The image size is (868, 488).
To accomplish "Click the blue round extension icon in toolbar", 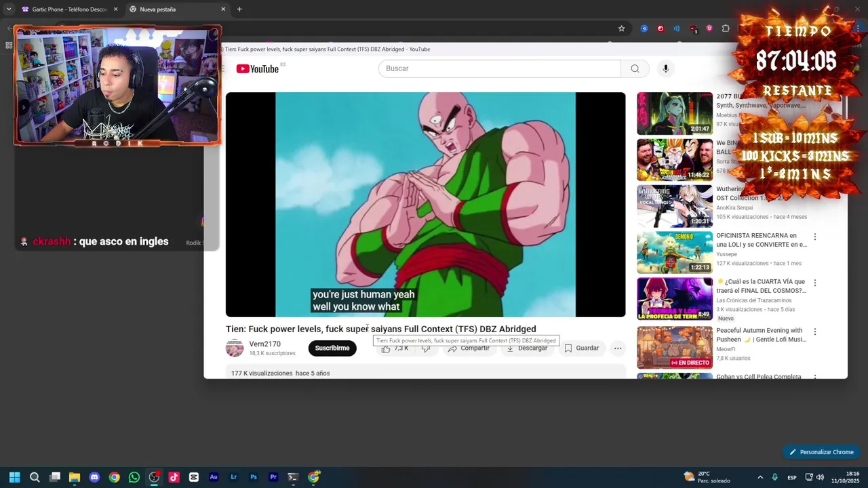I will tap(644, 28).
